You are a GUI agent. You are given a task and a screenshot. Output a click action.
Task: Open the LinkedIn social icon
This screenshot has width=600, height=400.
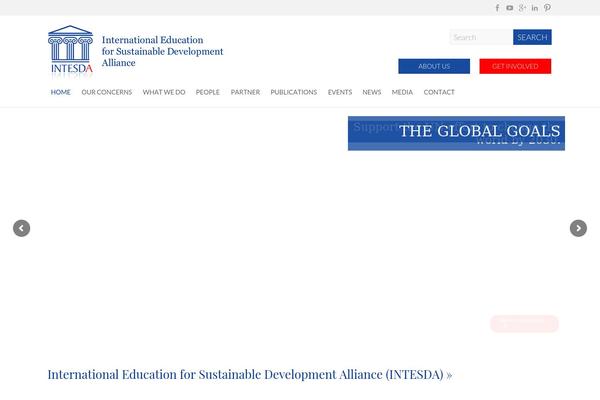coord(535,8)
